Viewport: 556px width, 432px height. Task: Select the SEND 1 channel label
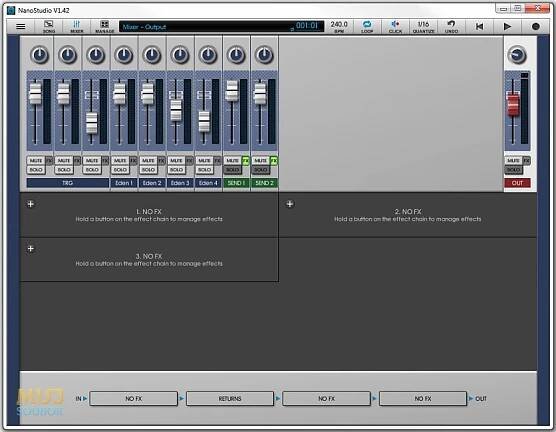(236, 183)
